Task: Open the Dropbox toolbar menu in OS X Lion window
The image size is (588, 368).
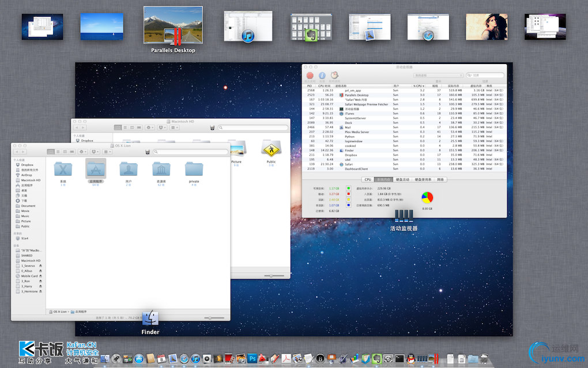Action: point(95,152)
